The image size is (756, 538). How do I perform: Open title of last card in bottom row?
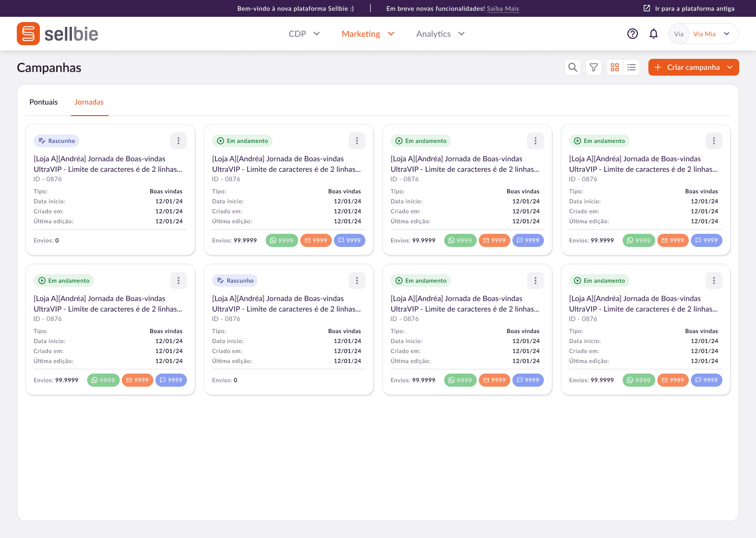coord(644,304)
